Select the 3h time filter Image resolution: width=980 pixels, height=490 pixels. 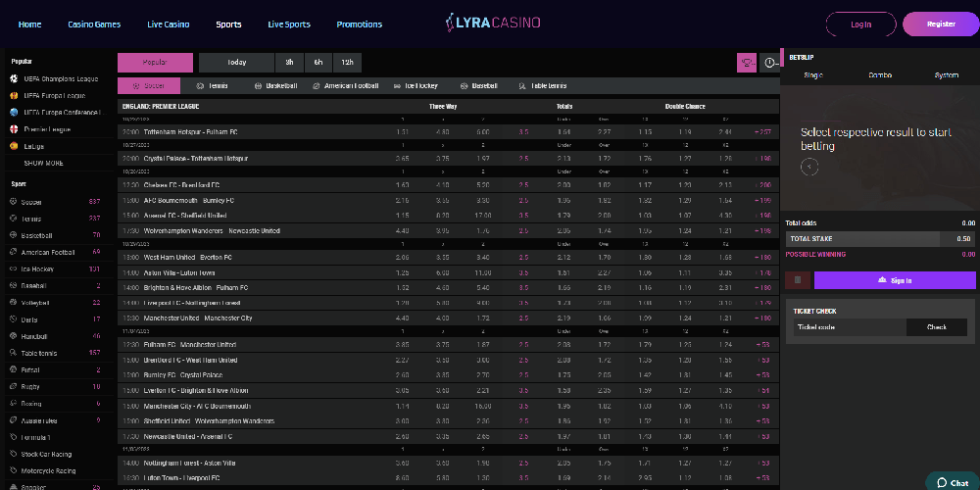pos(289,63)
